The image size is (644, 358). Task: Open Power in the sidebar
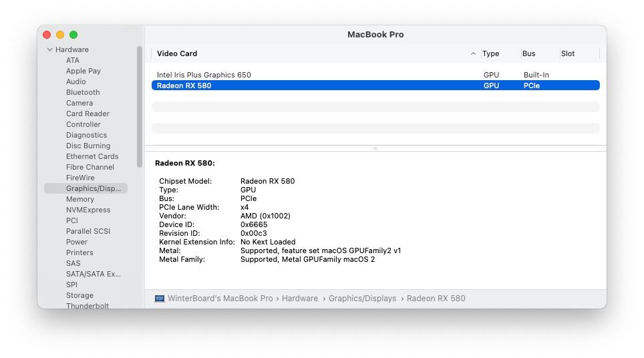point(77,241)
